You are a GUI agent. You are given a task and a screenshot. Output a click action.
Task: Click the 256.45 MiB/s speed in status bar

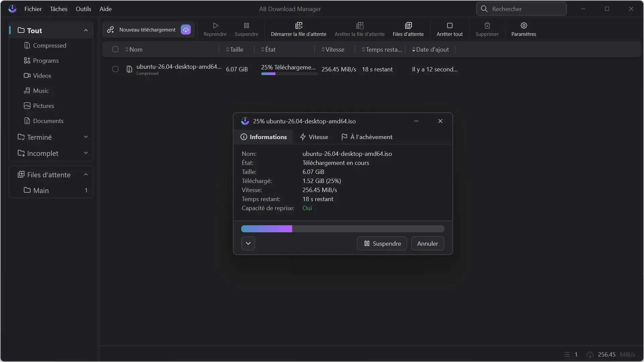click(616, 354)
